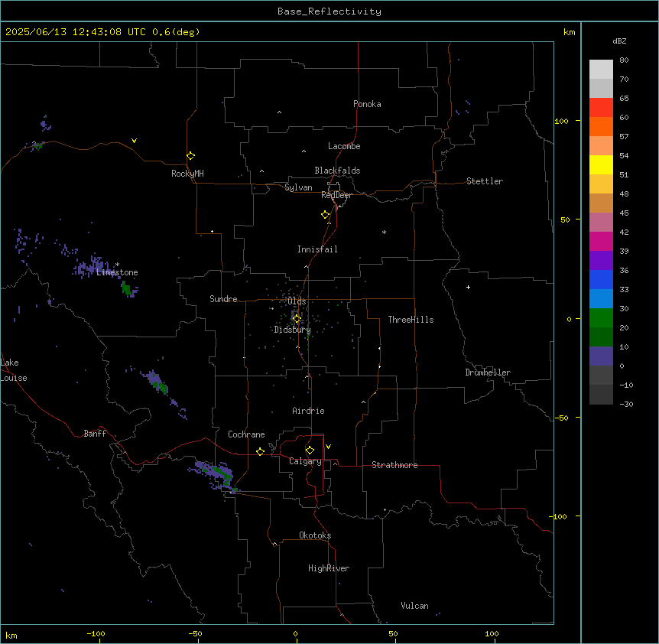Pick the slate purple 0-10 dBZ legend swatch
659x644 pixels.
pos(601,356)
